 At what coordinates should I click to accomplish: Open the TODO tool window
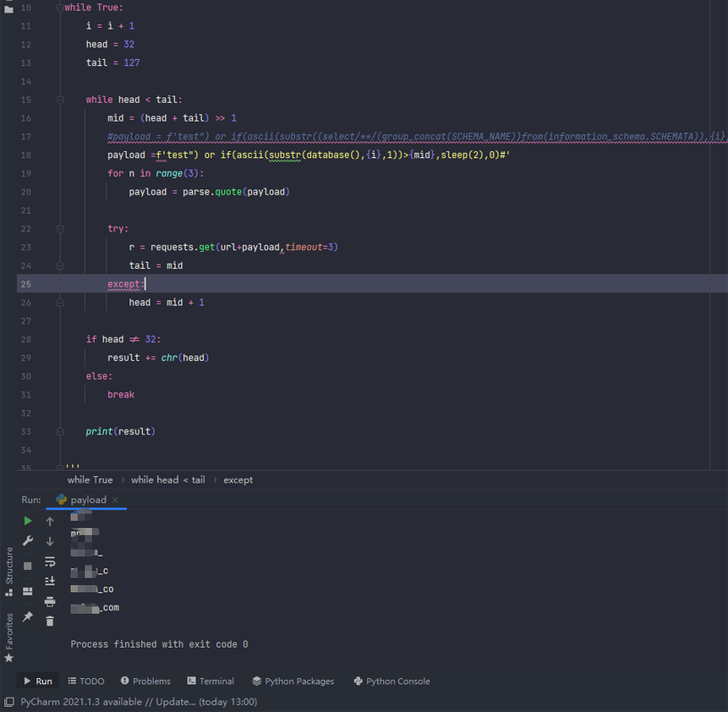tap(87, 682)
